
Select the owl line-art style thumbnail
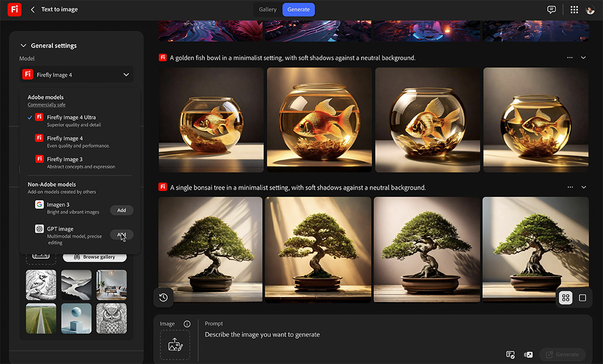coord(111,319)
